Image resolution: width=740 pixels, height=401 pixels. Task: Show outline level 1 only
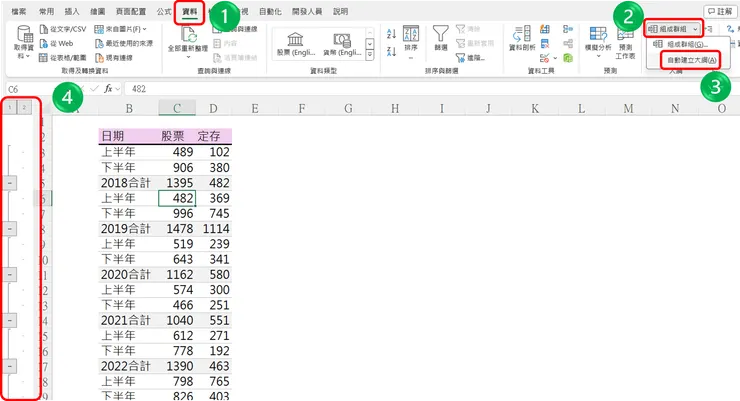pyautogui.click(x=9, y=108)
